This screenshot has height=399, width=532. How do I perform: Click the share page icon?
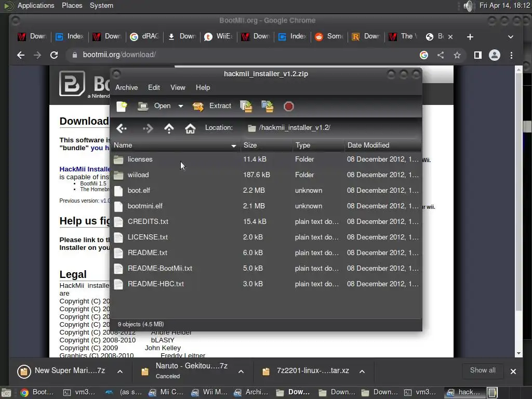pos(441,55)
